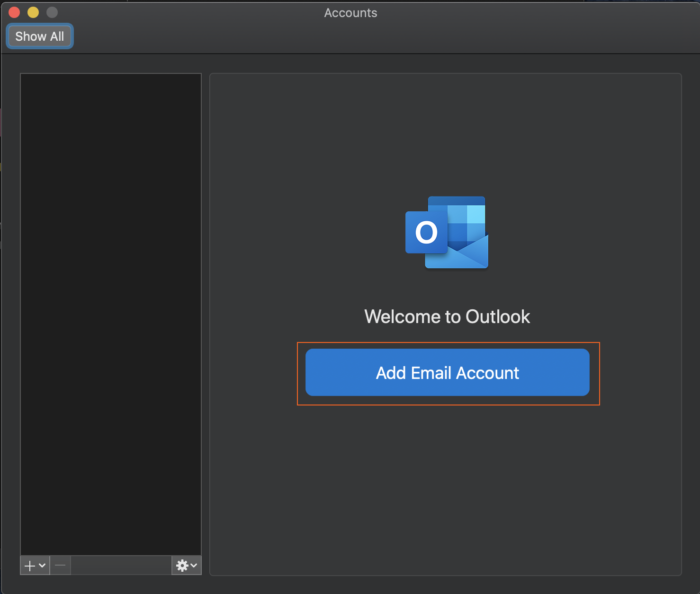
Task: Click the Welcome to Outlook heading
Action: click(x=447, y=316)
